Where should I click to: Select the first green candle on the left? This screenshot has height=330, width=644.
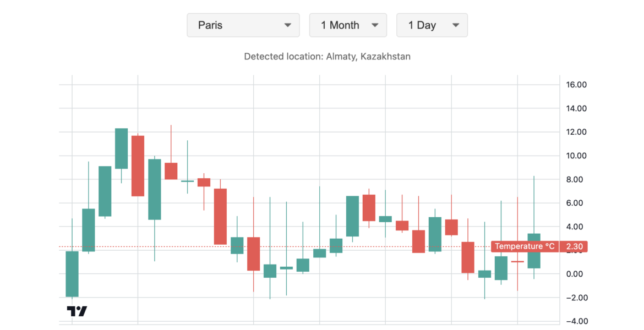pos(72,274)
